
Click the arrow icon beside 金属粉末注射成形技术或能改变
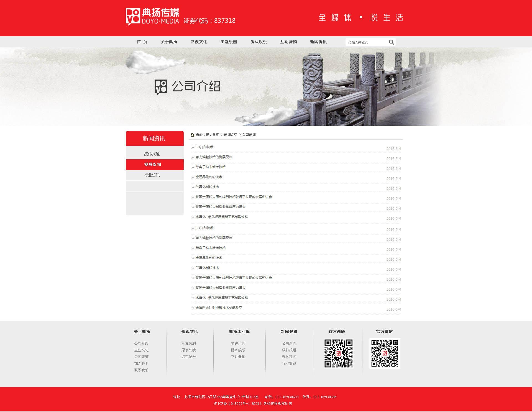[193, 308]
